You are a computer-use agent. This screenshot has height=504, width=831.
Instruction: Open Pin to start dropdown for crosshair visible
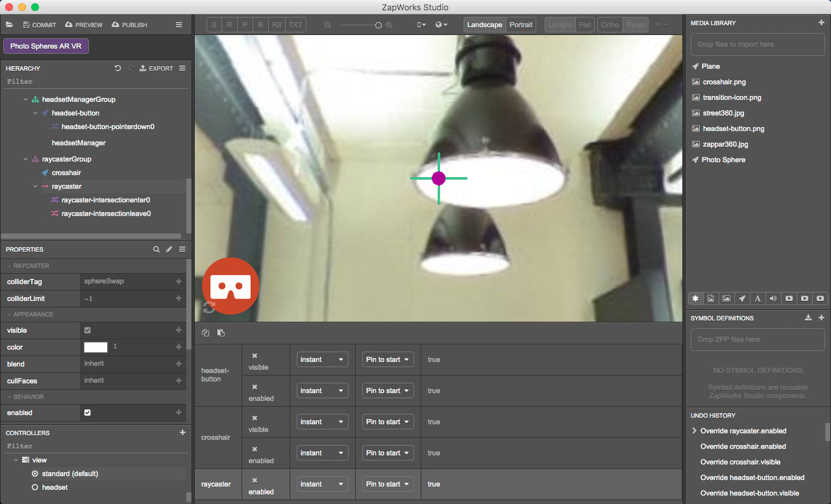click(x=388, y=422)
